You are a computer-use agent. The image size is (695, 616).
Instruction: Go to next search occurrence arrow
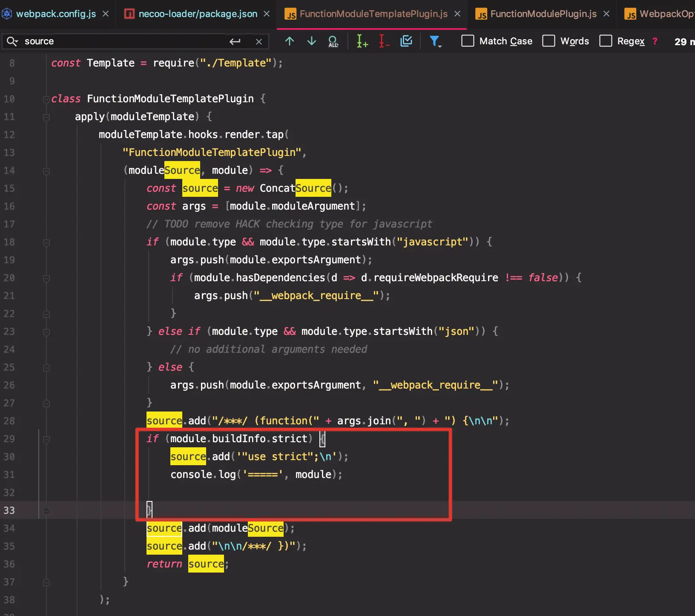[312, 41]
